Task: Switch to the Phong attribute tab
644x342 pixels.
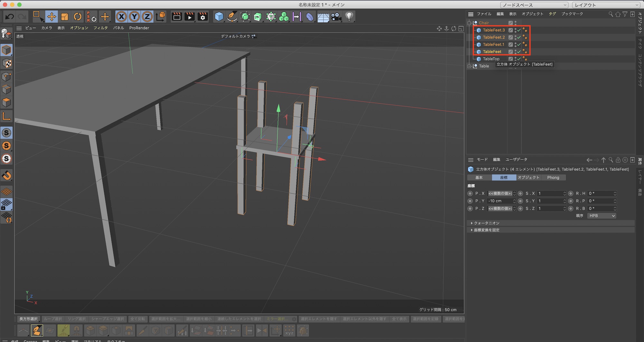Action: click(x=553, y=178)
